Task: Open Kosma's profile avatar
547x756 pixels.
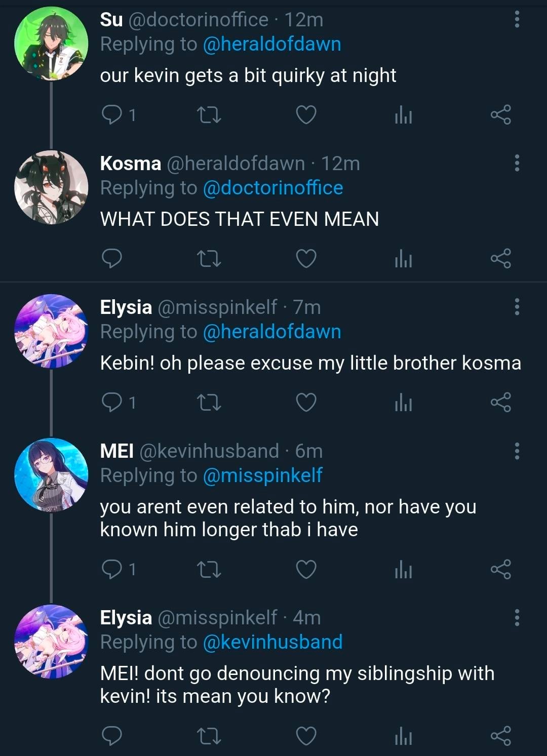Action: tap(51, 187)
